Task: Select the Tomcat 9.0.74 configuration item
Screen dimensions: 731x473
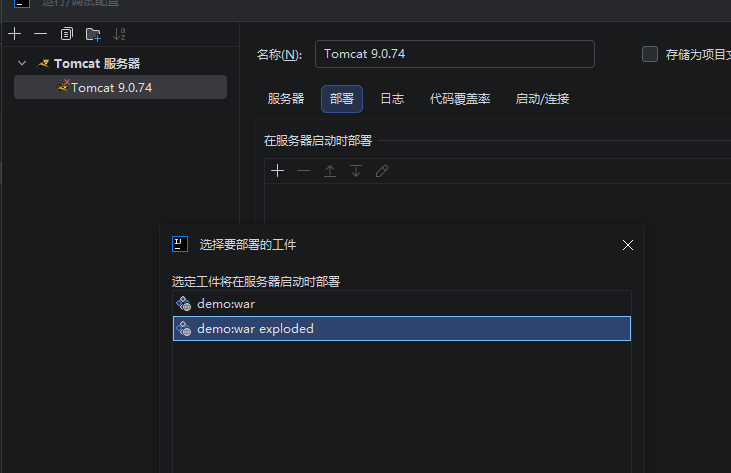Action: coord(120,87)
